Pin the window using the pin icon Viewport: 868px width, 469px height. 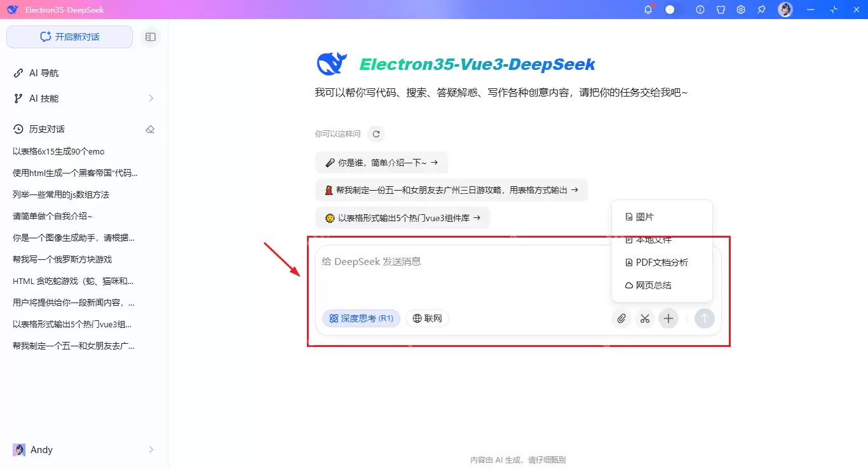tap(761, 10)
